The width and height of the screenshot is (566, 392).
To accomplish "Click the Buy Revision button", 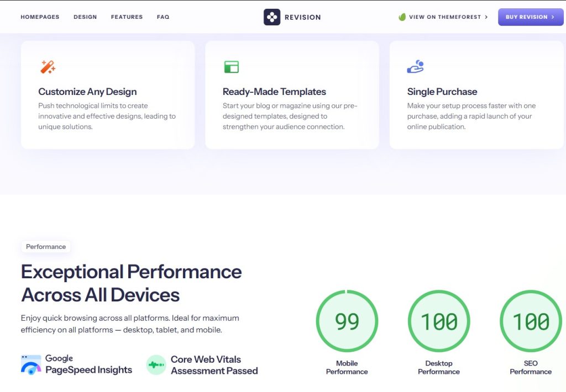I will 530,17.
